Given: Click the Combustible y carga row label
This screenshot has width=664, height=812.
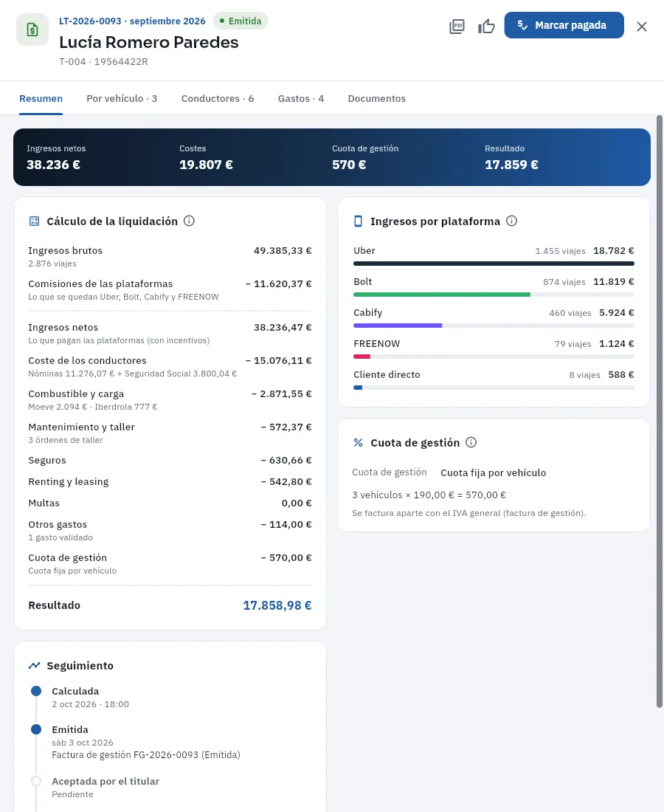Looking at the screenshot, I should click(76, 393).
